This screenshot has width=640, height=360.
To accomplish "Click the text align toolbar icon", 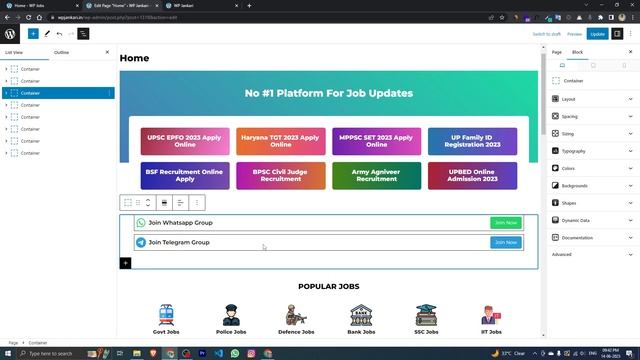I will tap(180, 203).
